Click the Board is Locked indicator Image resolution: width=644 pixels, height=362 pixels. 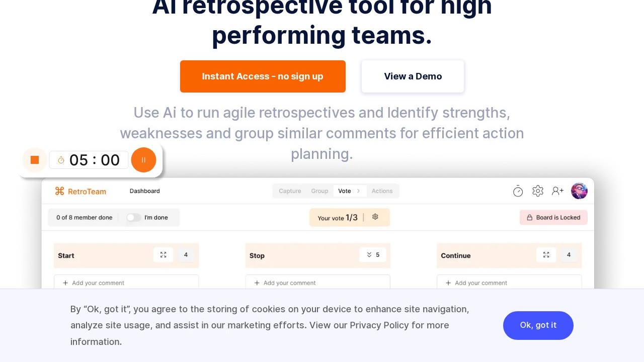pos(553,217)
